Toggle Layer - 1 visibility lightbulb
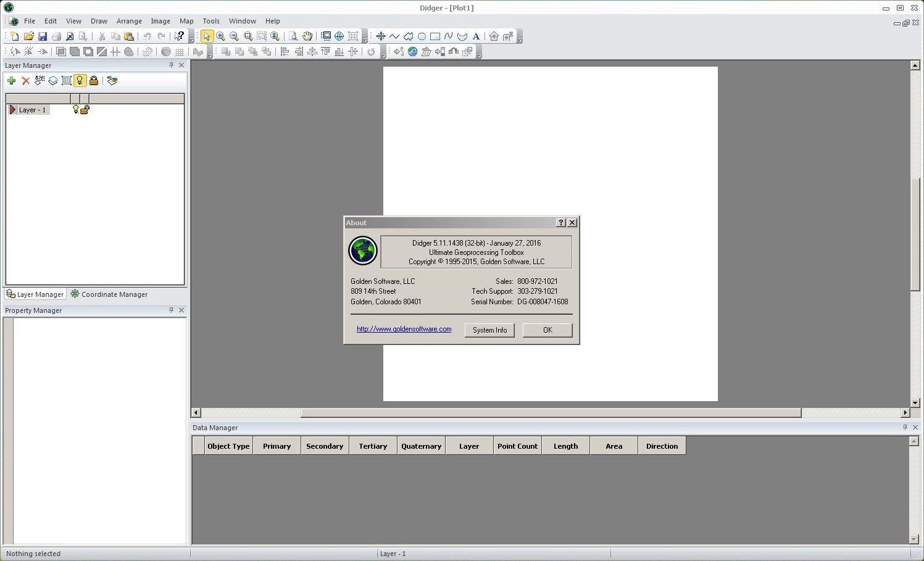Image resolution: width=924 pixels, height=561 pixels. click(x=76, y=110)
